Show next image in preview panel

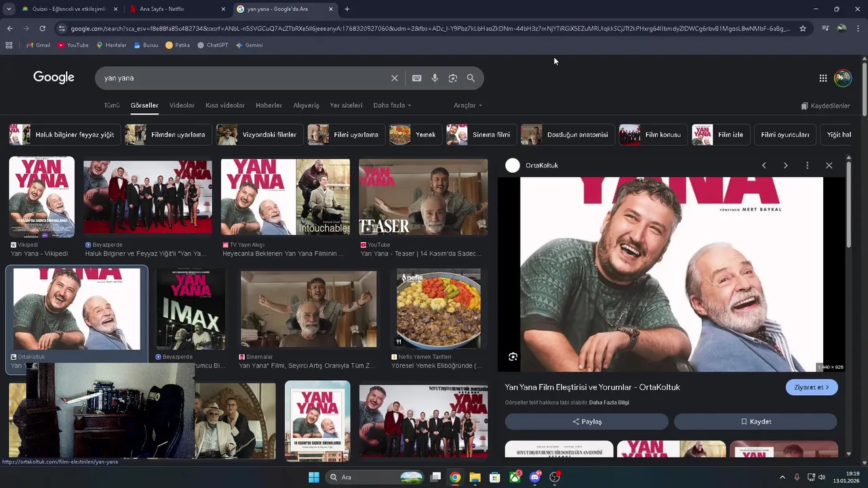(785, 165)
